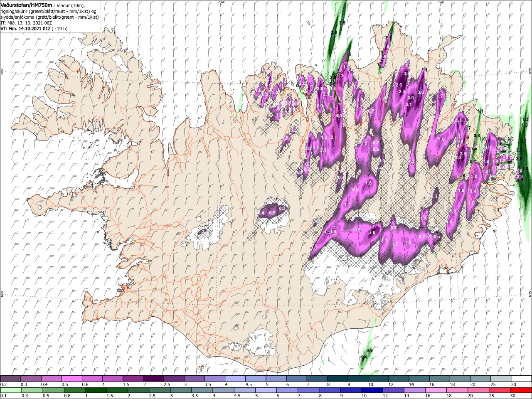Pick rain scale swatch between 2 and 2.5
The width and height of the screenshot is (532, 399).
[x=138, y=390]
